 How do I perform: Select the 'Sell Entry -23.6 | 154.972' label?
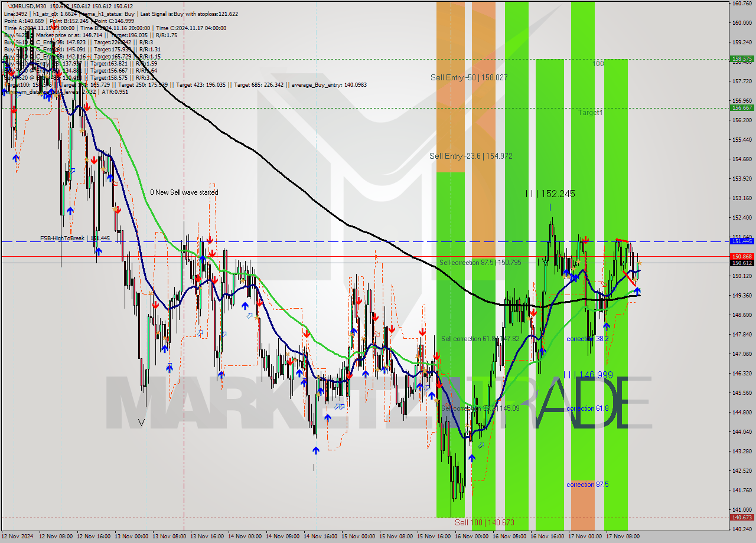(471, 156)
